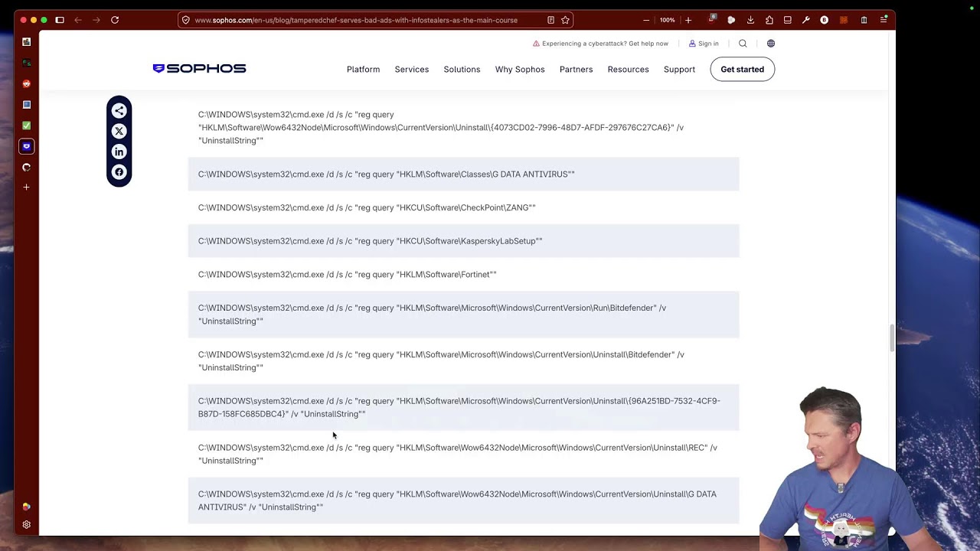Toggle the browser sidebar panel icon
Image resolution: width=980 pixels, height=551 pixels.
[60, 20]
